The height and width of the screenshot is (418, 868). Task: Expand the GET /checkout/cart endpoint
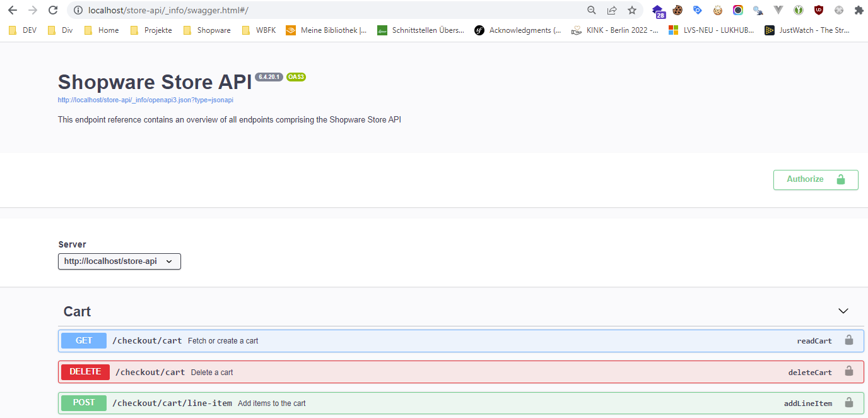(461, 340)
